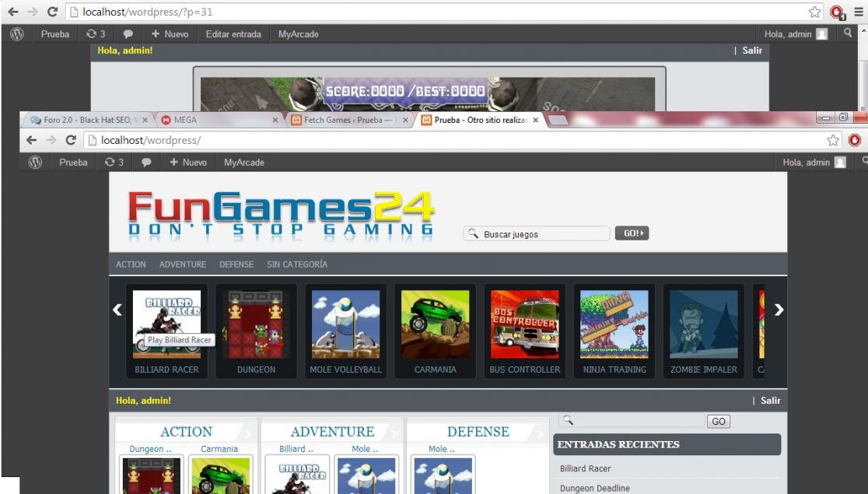Bookmark the page with the star icon

(835, 140)
